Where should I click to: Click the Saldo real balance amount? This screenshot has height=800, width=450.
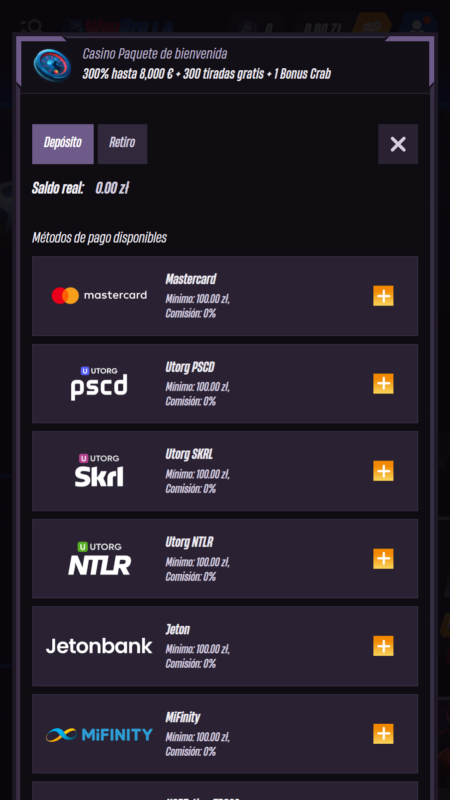(112, 188)
